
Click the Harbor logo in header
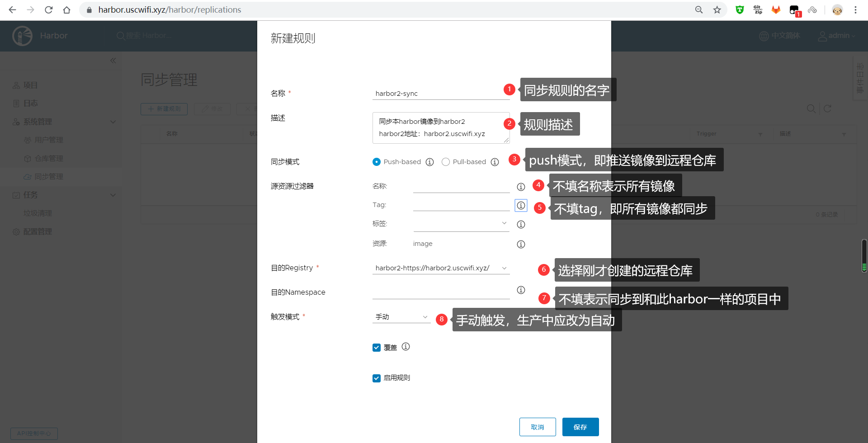22,36
